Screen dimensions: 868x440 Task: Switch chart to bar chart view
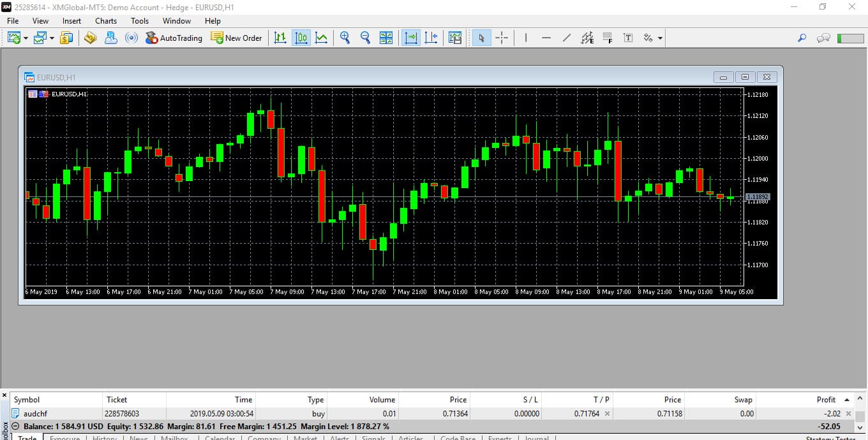(280, 38)
